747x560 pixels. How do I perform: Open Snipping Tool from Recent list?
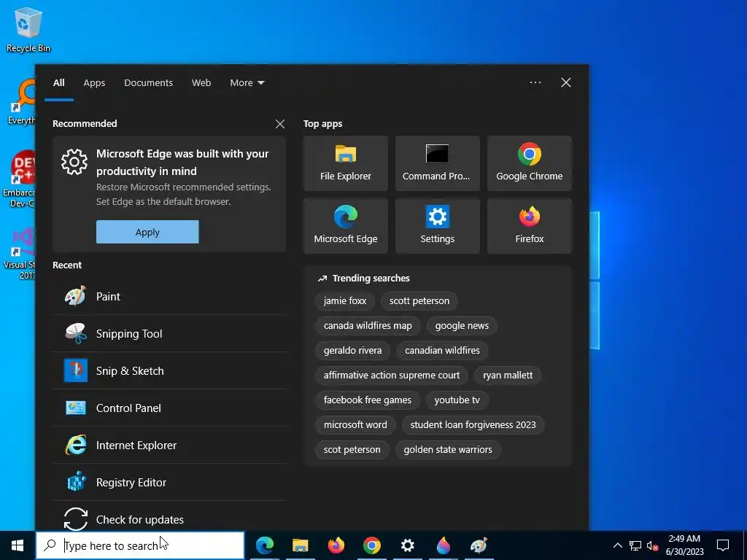point(169,333)
